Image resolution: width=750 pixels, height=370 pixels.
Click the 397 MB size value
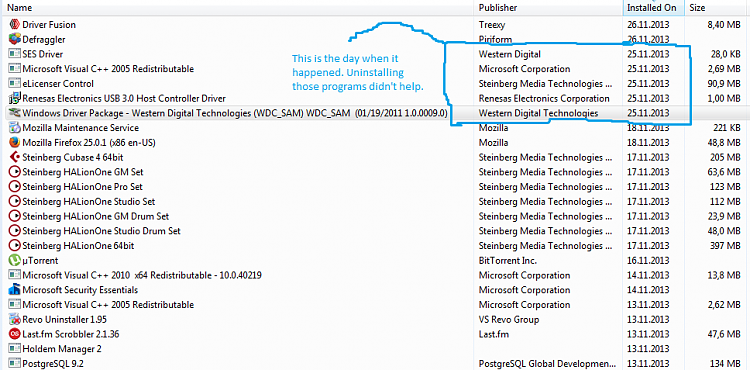click(x=726, y=246)
